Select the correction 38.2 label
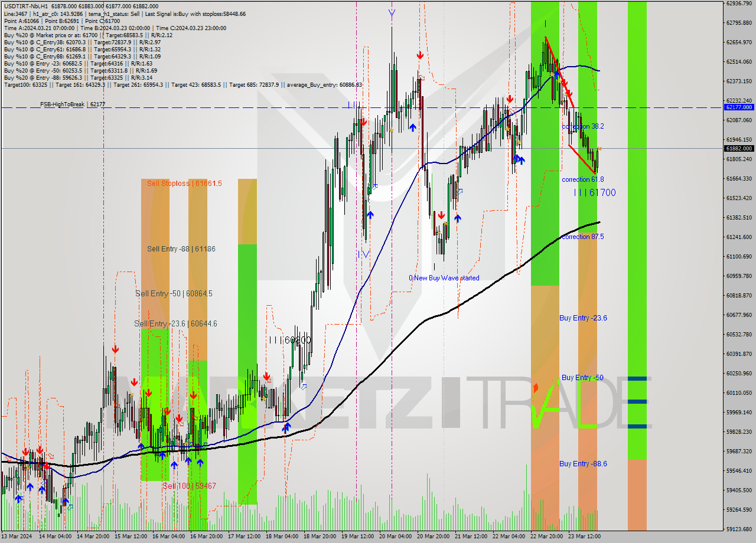 click(583, 126)
